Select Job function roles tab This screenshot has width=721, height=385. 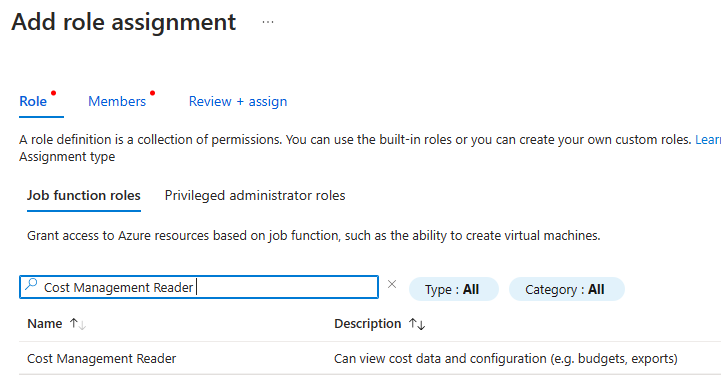point(84,195)
